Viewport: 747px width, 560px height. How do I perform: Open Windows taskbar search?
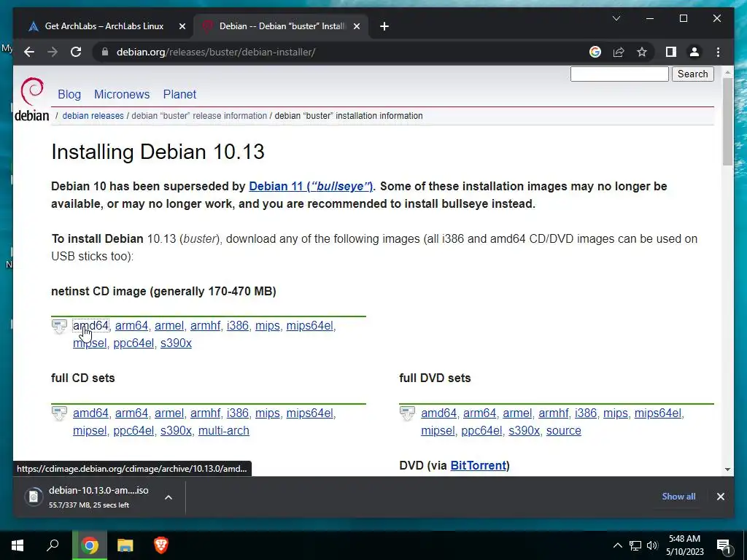[x=53, y=545]
